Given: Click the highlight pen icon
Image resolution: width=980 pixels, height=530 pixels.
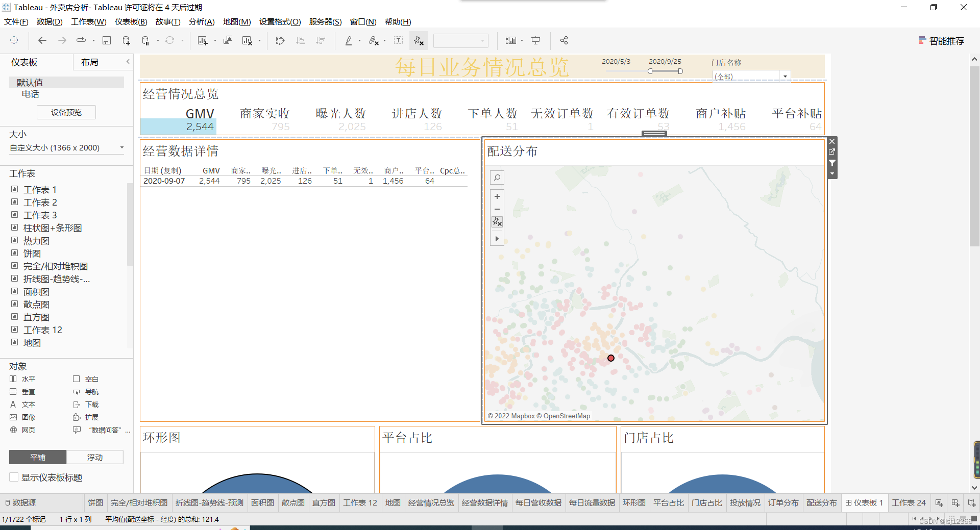Looking at the screenshot, I should coord(349,40).
